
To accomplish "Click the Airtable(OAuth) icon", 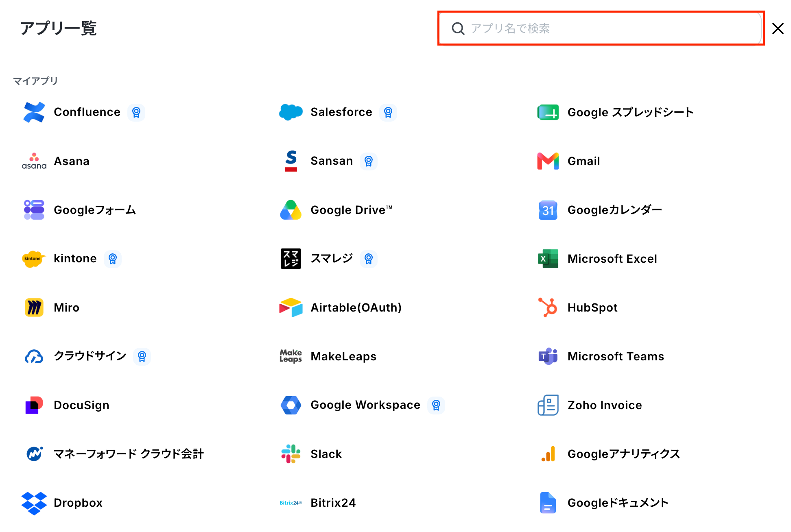I will click(291, 307).
